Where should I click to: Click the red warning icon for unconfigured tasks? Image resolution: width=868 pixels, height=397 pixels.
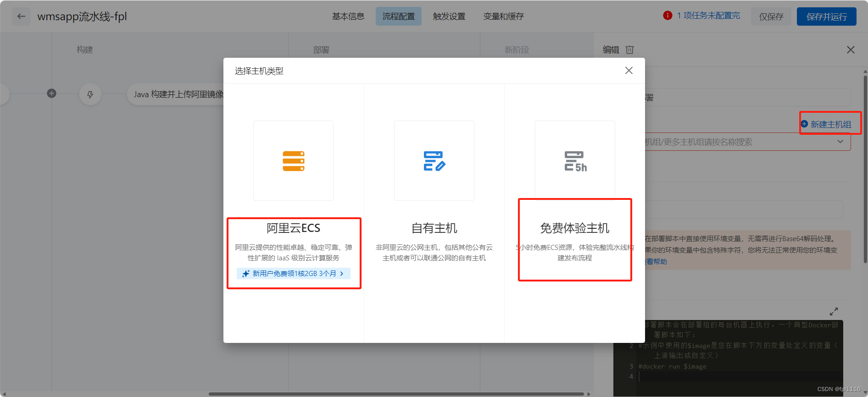click(668, 16)
